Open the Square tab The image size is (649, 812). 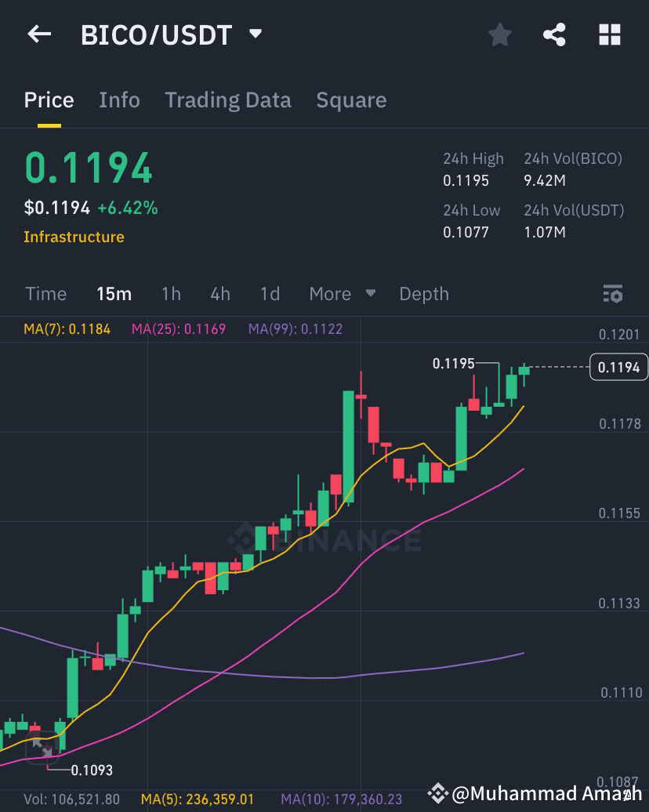tap(351, 100)
